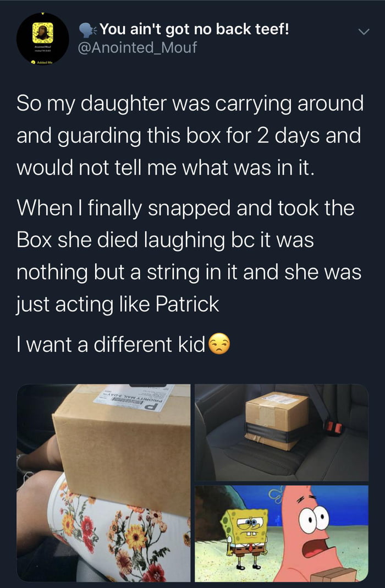The image size is (385, 588).
Task: Select the 'I want a different kid' line
Action: (x=123, y=344)
